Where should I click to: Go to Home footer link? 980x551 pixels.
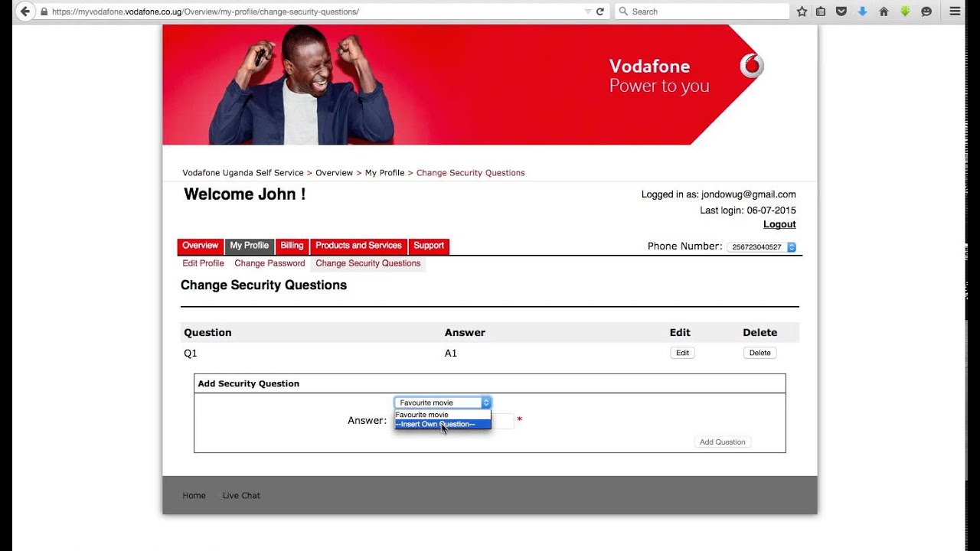click(x=194, y=496)
